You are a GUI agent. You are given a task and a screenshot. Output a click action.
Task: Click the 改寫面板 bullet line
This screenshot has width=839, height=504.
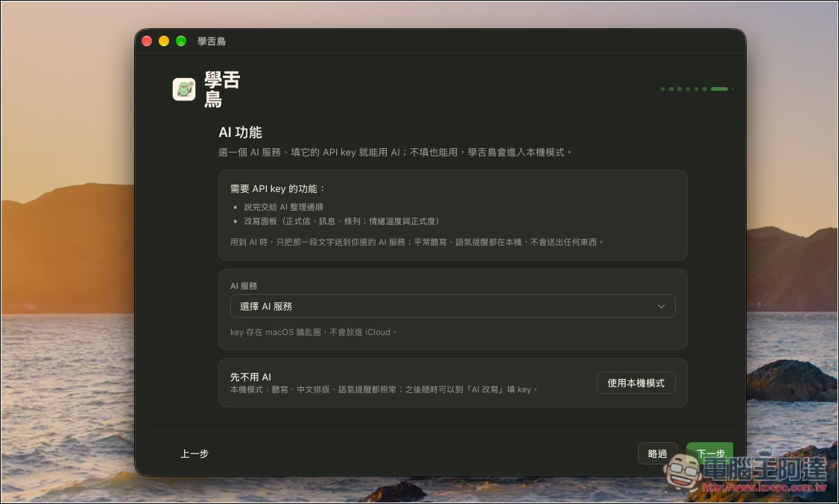341,221
